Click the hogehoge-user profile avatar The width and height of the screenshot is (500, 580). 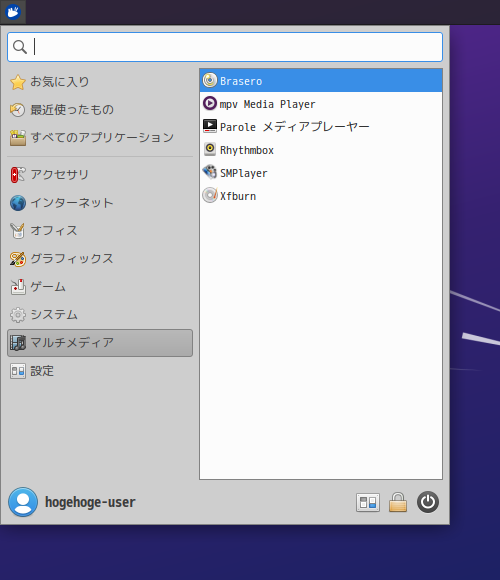coord(23,502)
